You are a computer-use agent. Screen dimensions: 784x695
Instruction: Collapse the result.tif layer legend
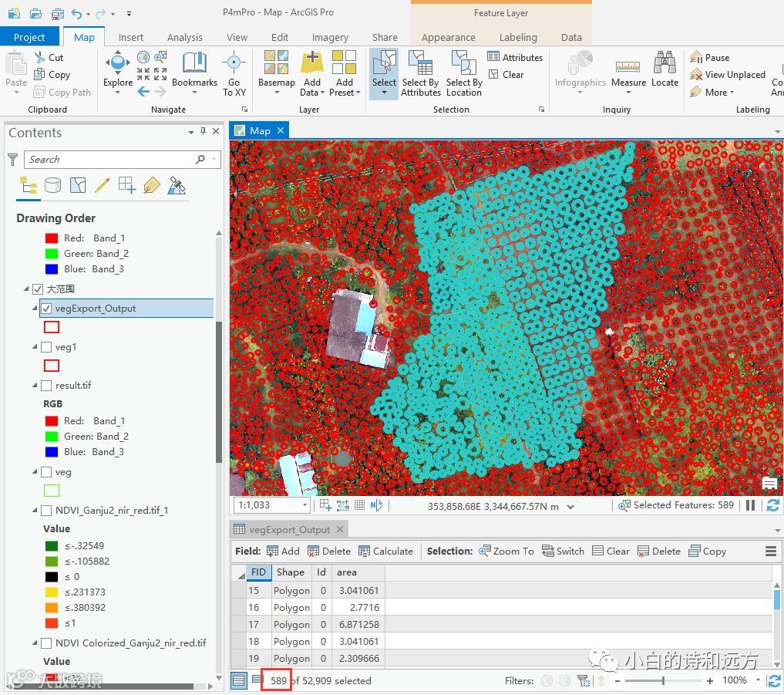coord(35,385)
